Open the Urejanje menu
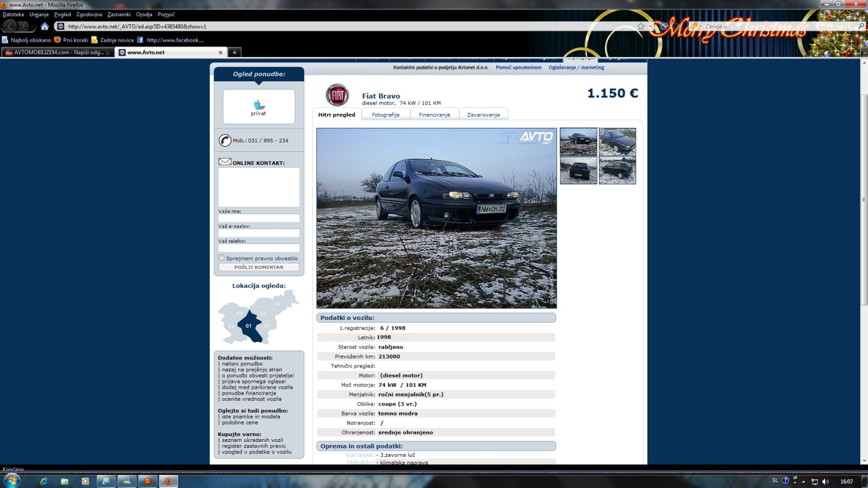The height and width of the screenshot is (488, 868). [39, 15]
